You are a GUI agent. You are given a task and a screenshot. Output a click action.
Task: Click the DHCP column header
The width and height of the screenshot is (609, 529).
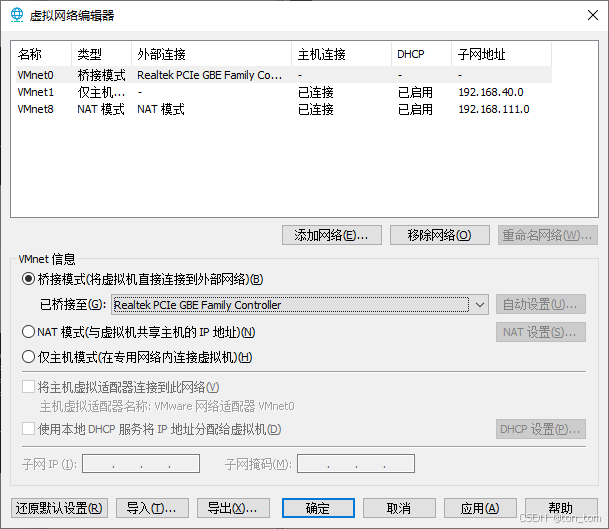pos(421,54)
